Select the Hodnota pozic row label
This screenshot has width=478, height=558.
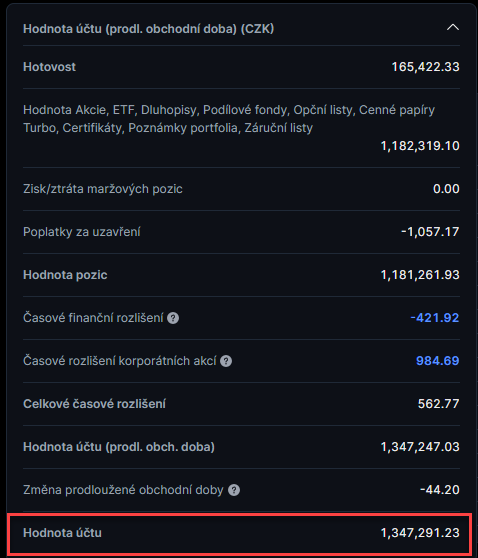(x=65, y=275)
